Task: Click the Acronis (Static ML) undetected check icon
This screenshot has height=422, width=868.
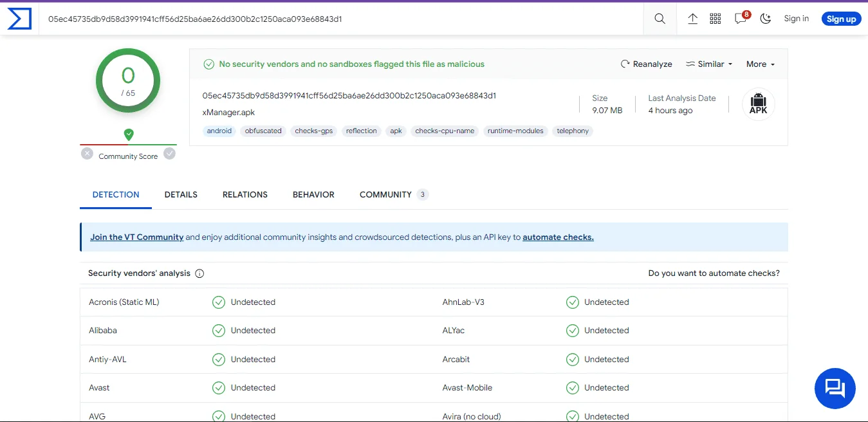Action: coord(219,302)
